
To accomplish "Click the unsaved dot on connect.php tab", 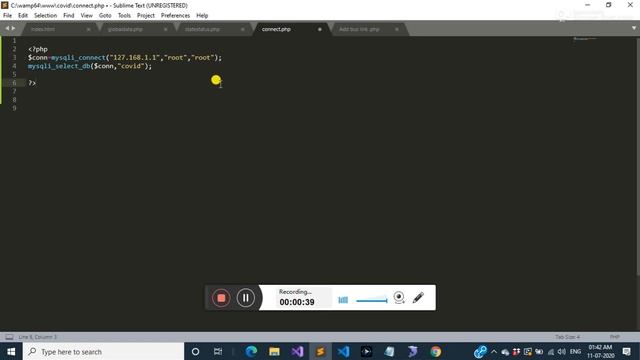I will click(x=320, y=29).
